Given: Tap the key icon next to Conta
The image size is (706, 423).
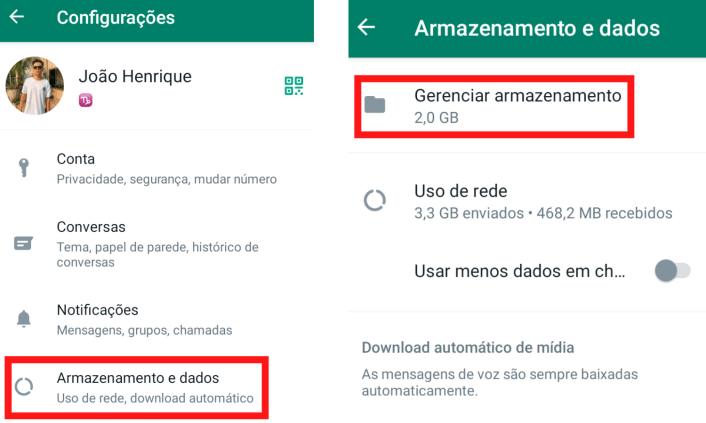Looking at the screenshot, I should (23, 168).
